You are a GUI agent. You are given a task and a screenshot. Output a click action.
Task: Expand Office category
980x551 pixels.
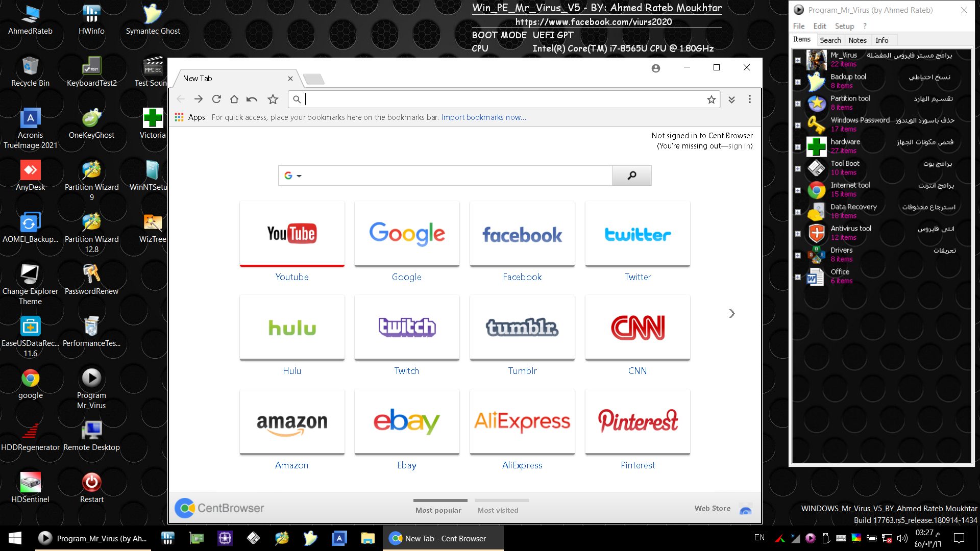click(798, 277)
